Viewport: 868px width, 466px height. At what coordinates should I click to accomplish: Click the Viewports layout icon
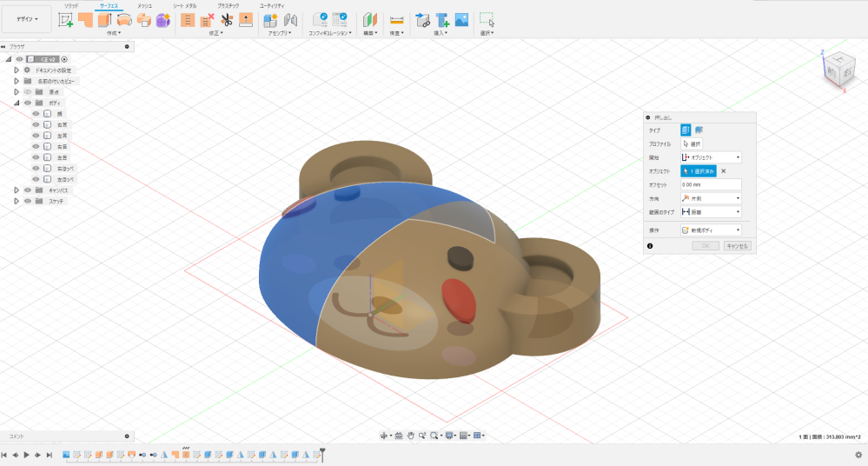(478, 436)
